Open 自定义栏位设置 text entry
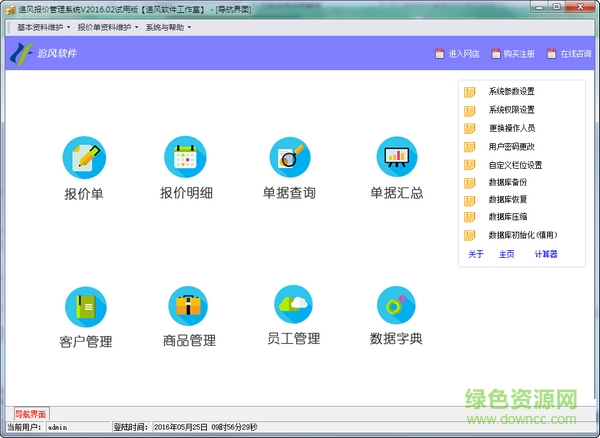Image resolution: width=600 pixels, height=438 pixels. click(x=515, y=165)
